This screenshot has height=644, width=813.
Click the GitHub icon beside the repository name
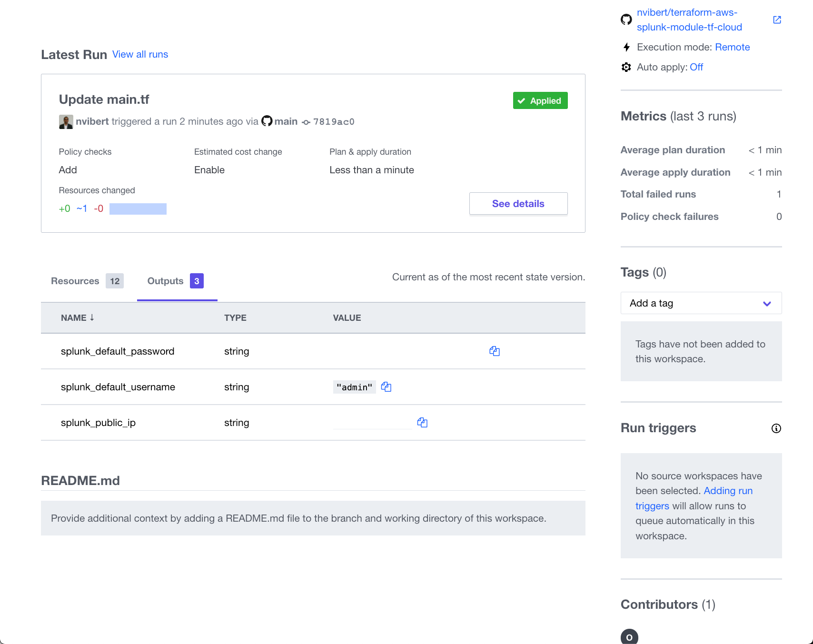point(626,20)
